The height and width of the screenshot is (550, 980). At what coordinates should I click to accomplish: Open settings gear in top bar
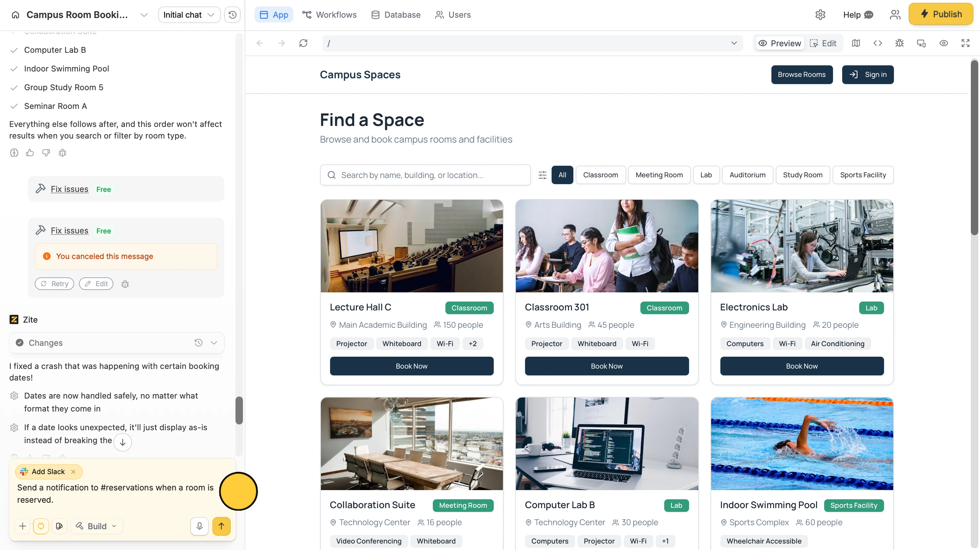point(820,15)
